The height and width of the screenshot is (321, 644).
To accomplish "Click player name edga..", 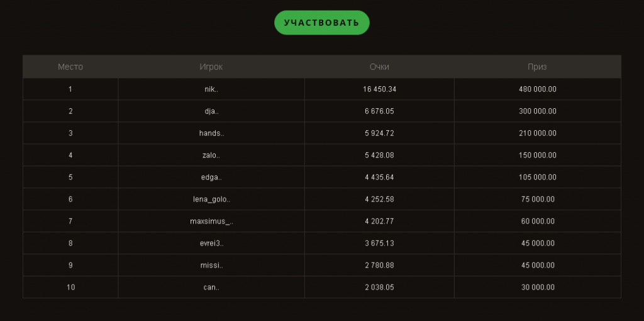I will pos(211,177).
